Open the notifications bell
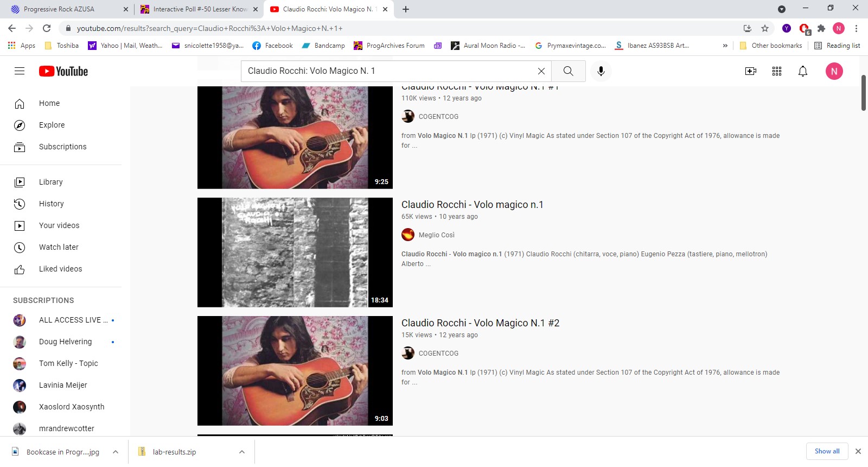868x467 pixels. click(803, 71)
